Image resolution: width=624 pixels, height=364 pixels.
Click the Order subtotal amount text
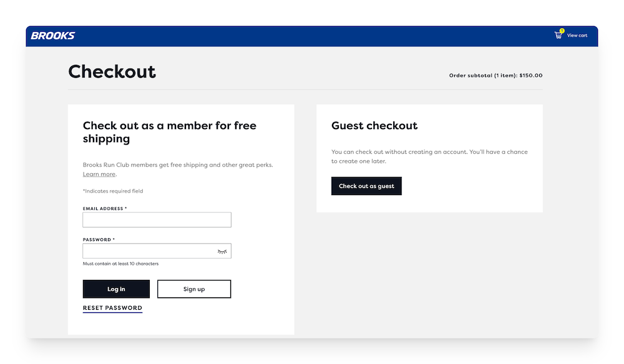point(495,76)
